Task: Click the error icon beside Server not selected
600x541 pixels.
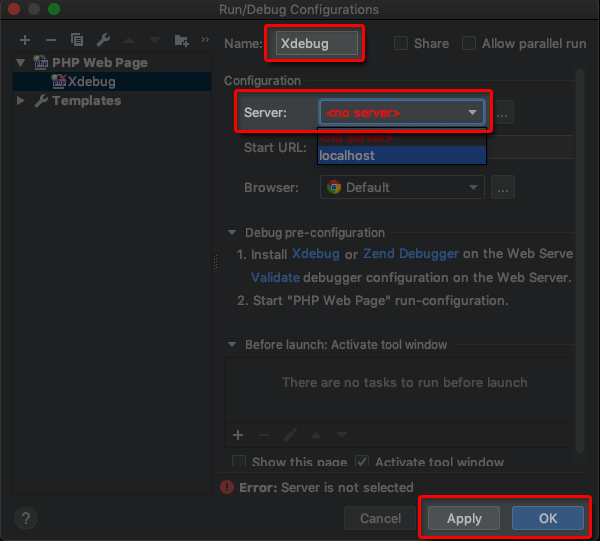Action: pyautogui.click(x=227, y=487)
